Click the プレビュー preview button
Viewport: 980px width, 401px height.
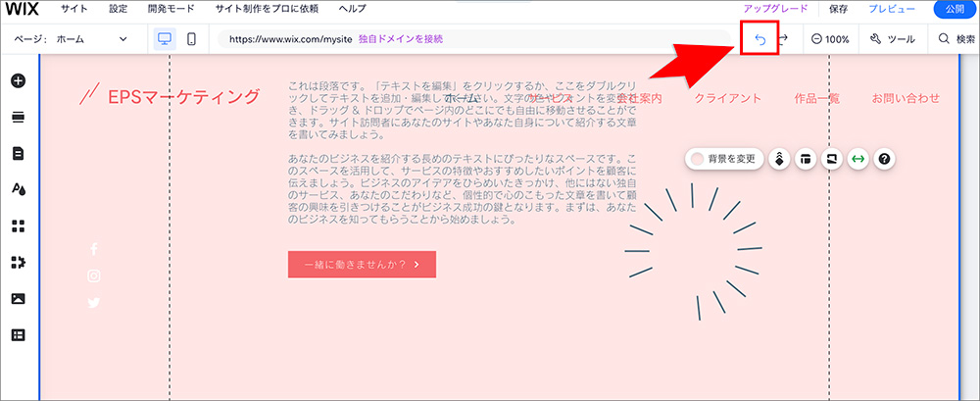coord(892,10)
